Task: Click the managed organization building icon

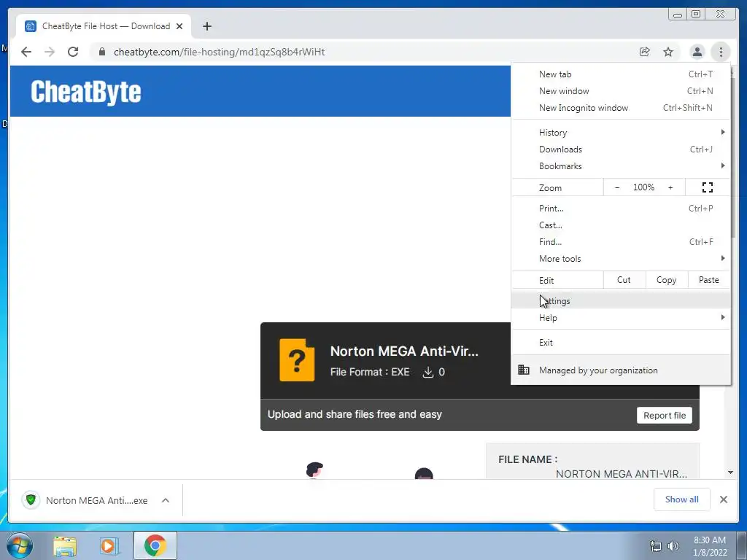Action: [524, 370]
